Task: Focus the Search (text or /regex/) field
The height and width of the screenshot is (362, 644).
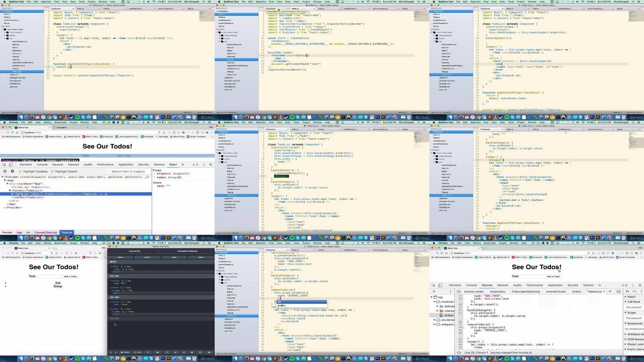Action: point(128,171)
